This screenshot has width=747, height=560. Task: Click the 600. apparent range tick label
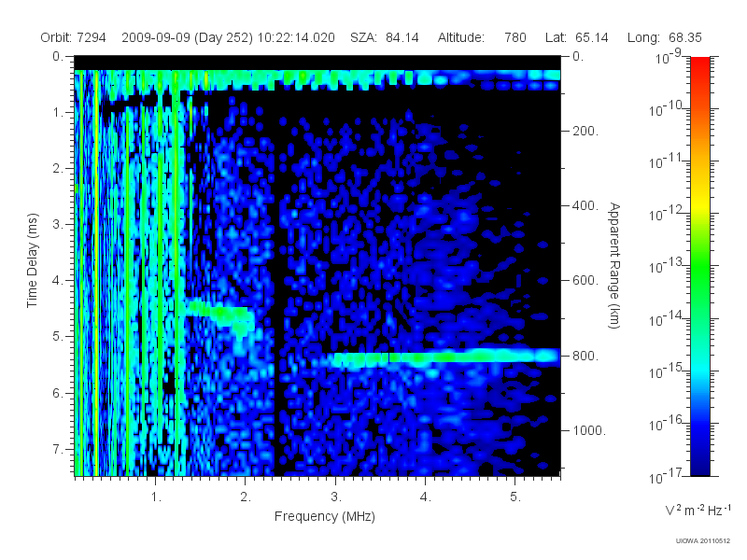(x=585, y=281)
